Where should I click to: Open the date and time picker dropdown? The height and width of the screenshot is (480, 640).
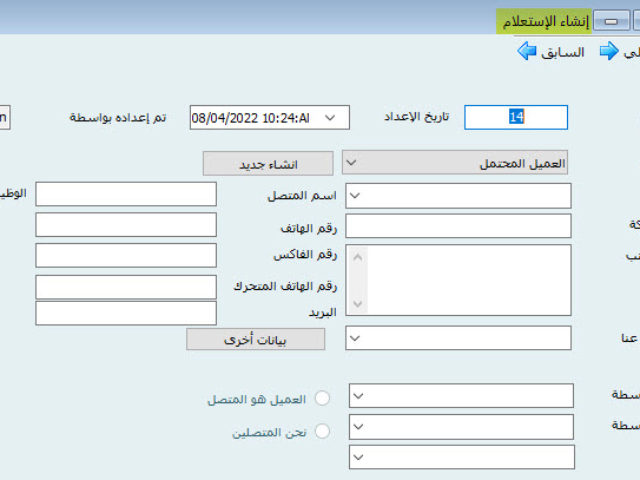(331, 118)
